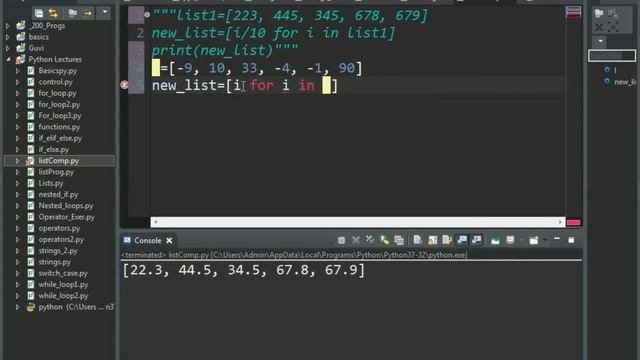Select Operator_Exer.py in explorer
640x360 pixels.
(66, 217)
